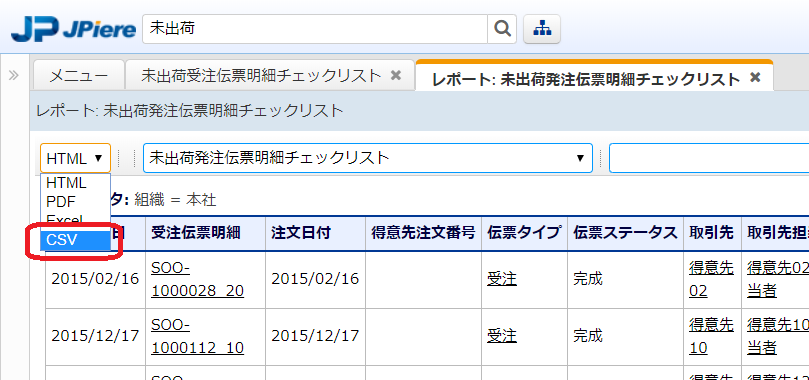Viewport: 809px width, 380px height.
Task: Click the 組織 = 本社 parameter text
Action: pyautogui.click(x=175, y=201)
